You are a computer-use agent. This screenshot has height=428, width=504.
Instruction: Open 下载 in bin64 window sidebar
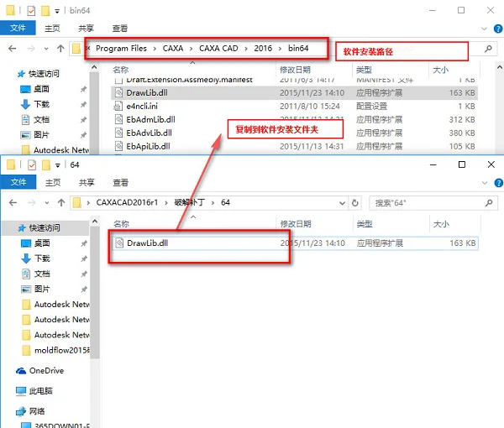[x=41, y=104]
